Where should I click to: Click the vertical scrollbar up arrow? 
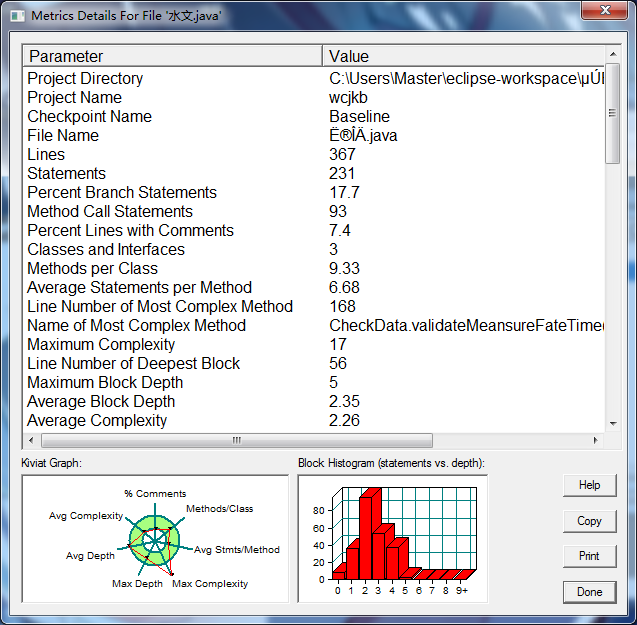613,54
